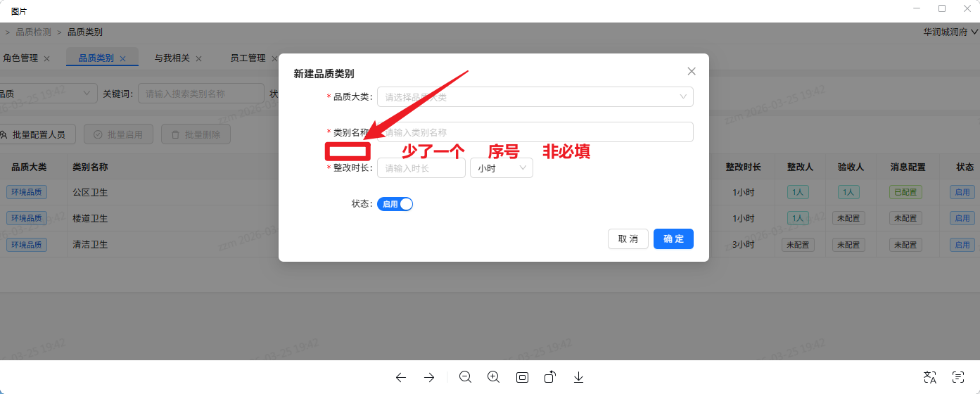980x394 pixels.
Task: Click the 取消 button
Action: [628, 239]
